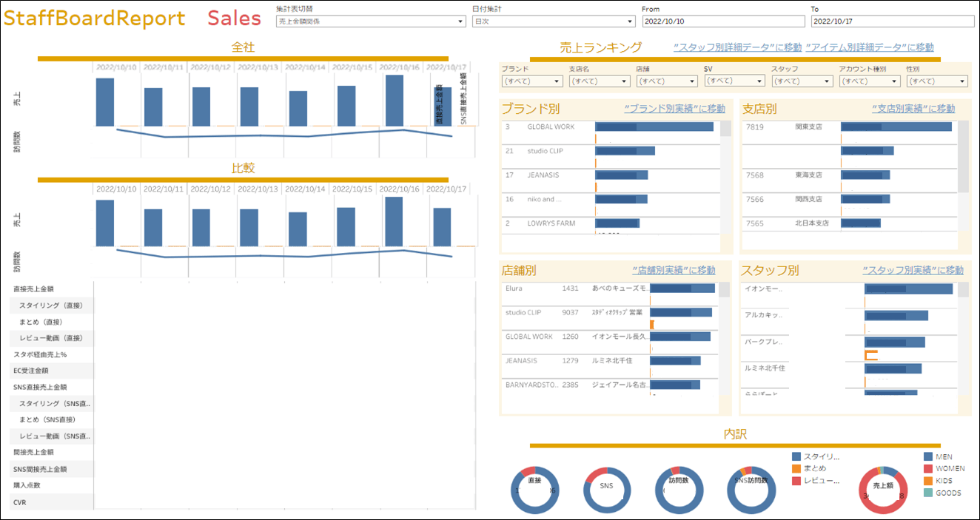Click the "店舗別実績"に移動 link

[674, 270]
